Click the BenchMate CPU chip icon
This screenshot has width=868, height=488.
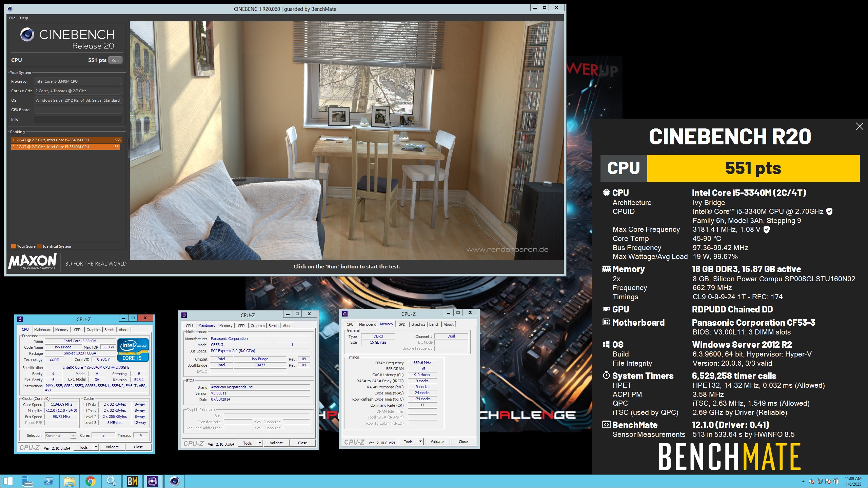pos(606,192)
